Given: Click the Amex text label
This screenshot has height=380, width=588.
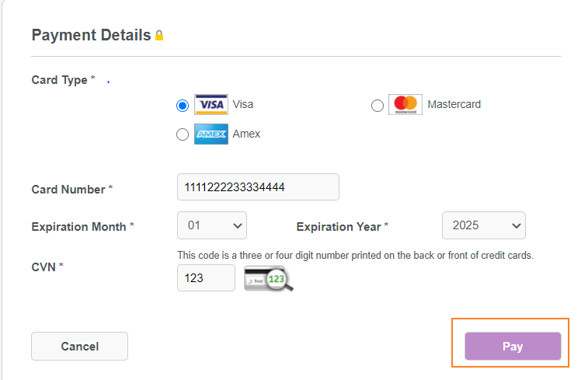Looking at the screenshot, I should [x=246, y=134].
